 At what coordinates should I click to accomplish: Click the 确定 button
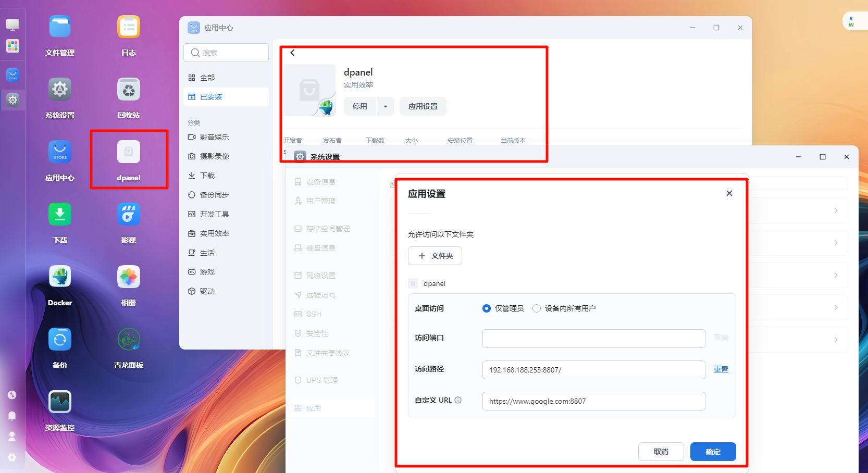(713, 452)
